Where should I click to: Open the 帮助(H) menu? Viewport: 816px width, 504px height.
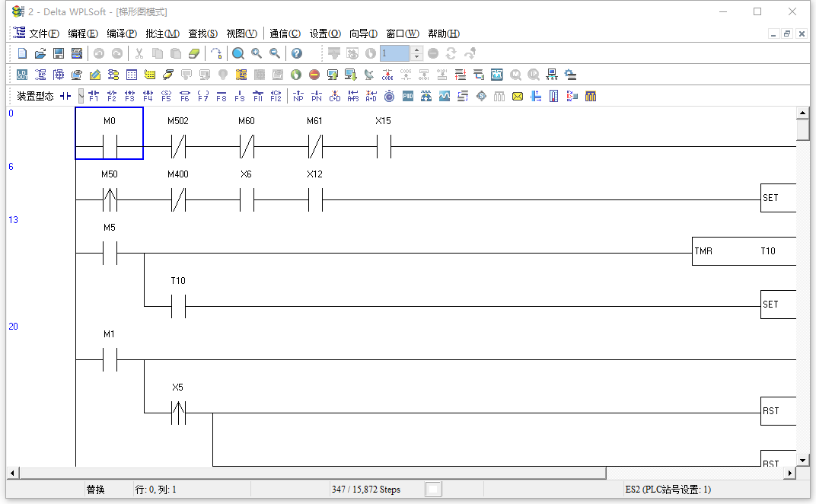[x=443, y=33]
